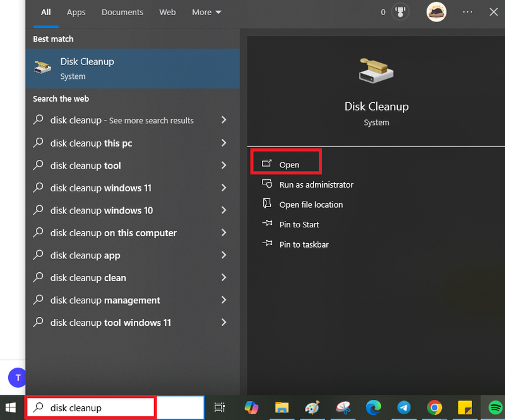Open Snipping Tool from the taskbar
Image resolution: width=505 pixels, height=420 pixels.
(343, 407)
